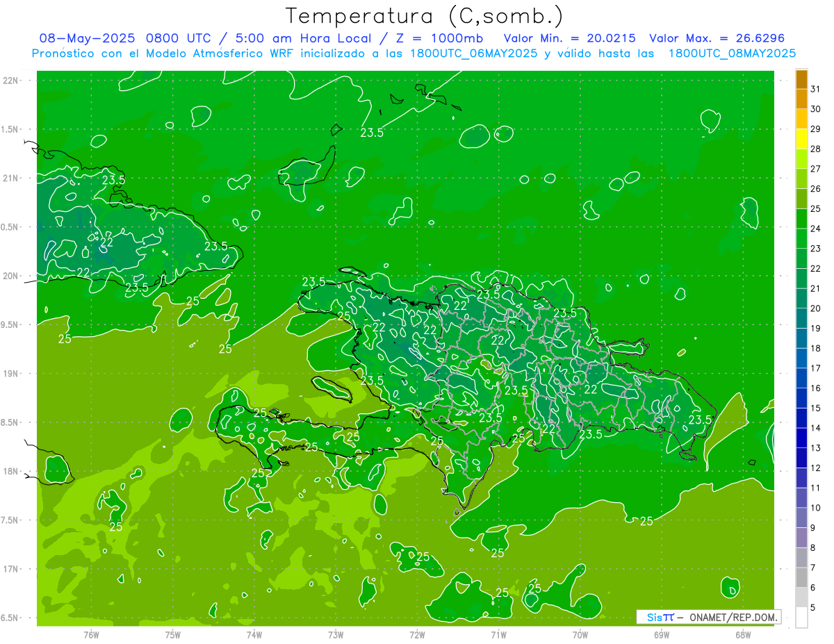The height and width of the screenshot is (644, 834).
Task: Click the 18 label on the color scale
Action: click(815, 348)
